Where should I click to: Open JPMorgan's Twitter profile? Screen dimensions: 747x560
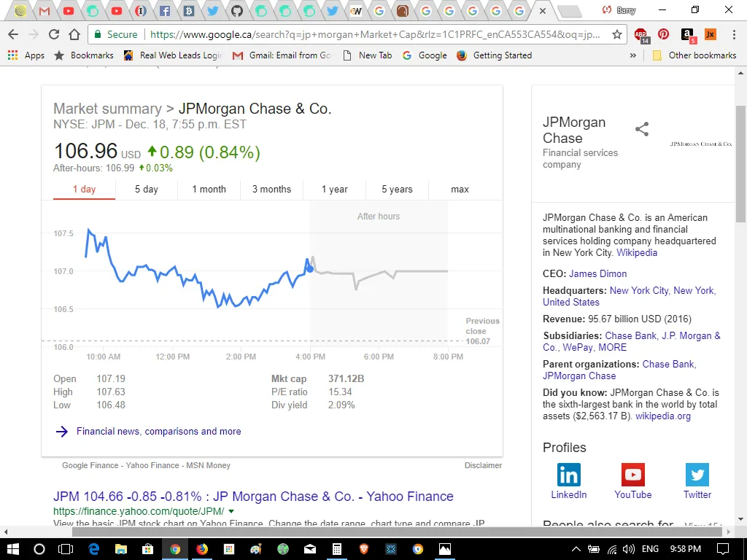(x=697, y=481)
